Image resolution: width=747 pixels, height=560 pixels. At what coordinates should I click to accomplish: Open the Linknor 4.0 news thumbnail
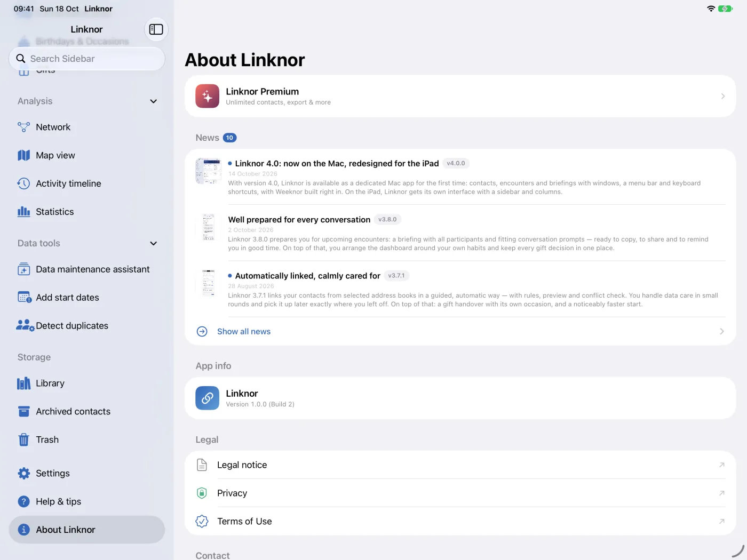pos(209,171)
